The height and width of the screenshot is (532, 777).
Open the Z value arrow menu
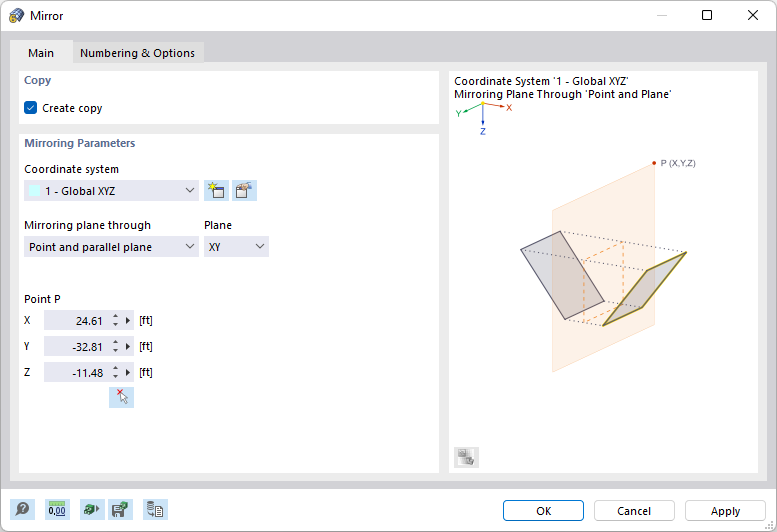[x=128, y=372]
